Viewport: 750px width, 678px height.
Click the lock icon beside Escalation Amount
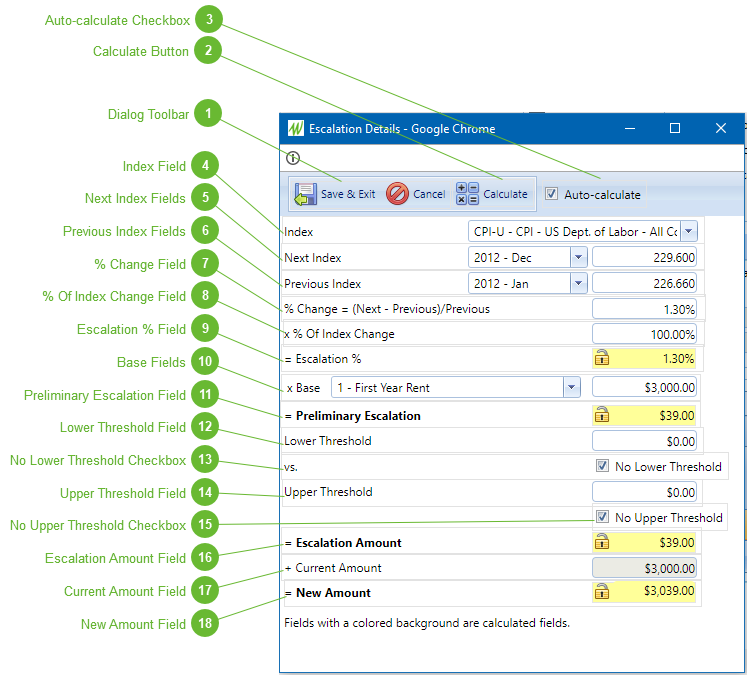click(602, 542)
